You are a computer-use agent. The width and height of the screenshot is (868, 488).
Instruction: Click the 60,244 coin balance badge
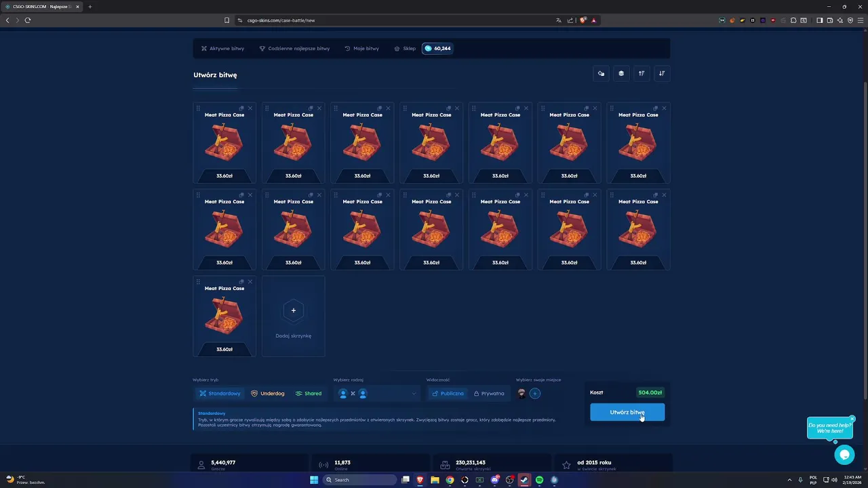coord(437,49)
